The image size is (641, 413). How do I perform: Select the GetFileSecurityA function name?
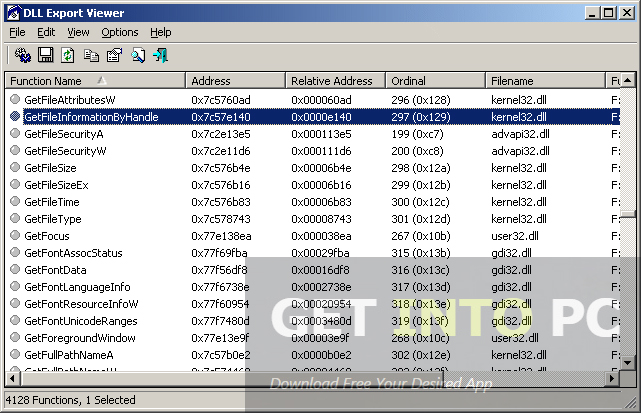[x=64, y=134]
